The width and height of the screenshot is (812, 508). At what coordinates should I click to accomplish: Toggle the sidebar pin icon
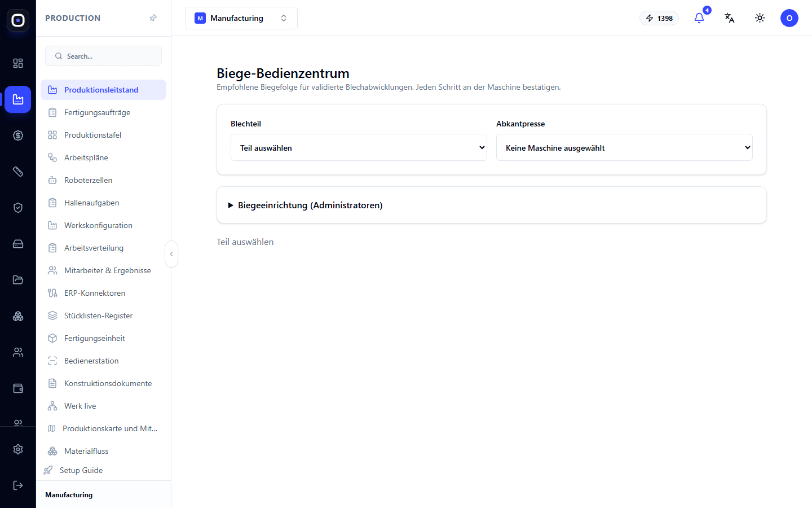pos(153,18)
